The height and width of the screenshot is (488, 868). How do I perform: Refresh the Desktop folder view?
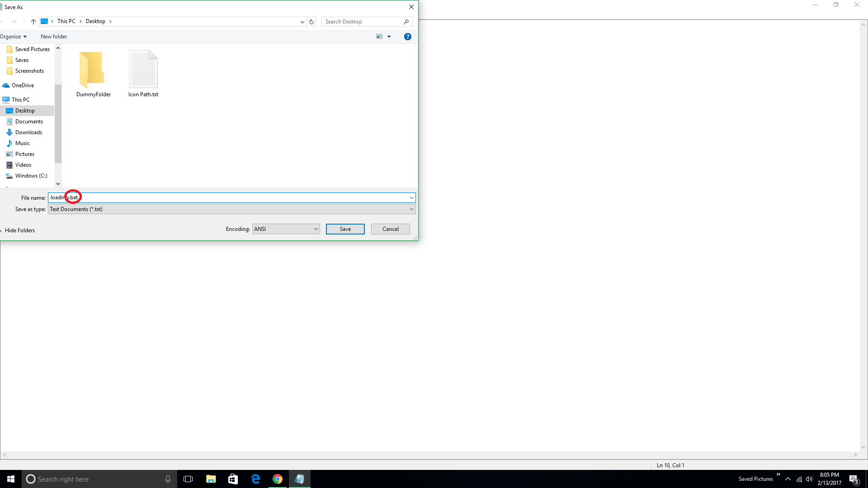tap(311, 22)
